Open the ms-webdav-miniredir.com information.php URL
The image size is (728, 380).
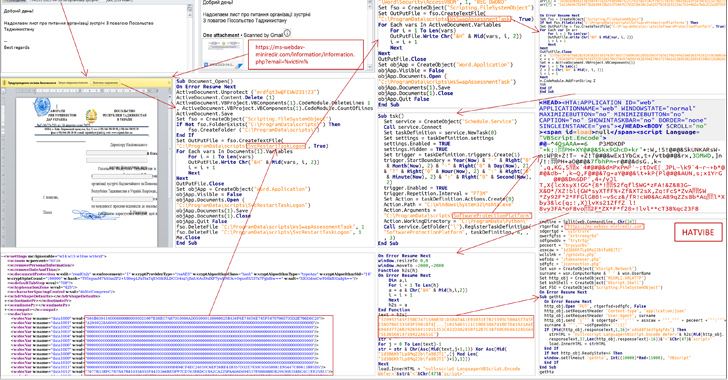pos(305,54)
